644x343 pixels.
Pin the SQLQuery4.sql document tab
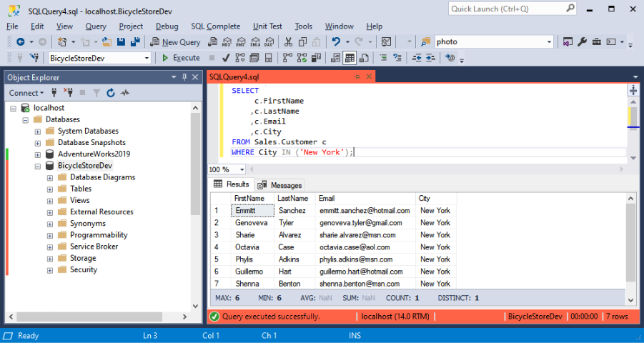click(x=356, y=76)
